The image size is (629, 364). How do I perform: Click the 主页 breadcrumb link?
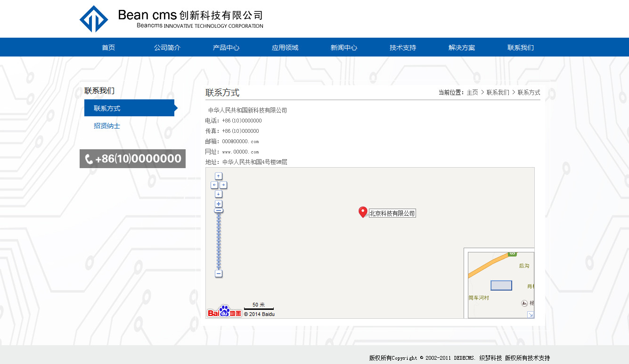tap(472, 93)
